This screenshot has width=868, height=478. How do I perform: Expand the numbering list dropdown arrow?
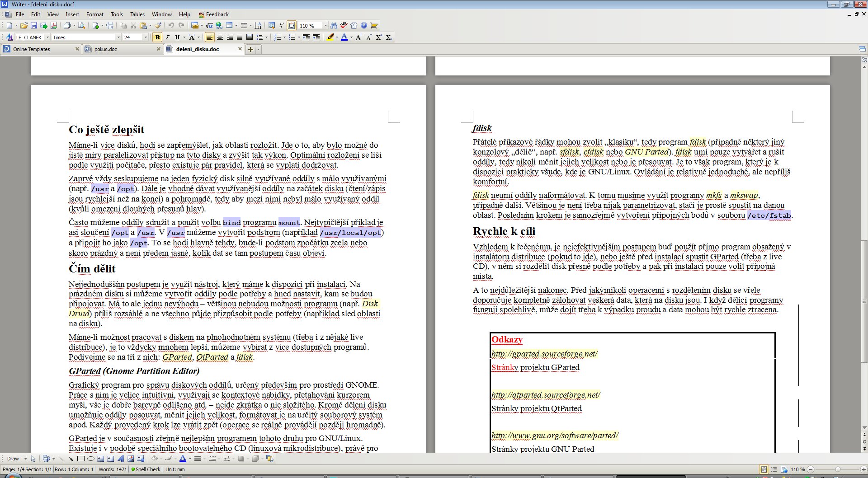(x=284, y=37)
